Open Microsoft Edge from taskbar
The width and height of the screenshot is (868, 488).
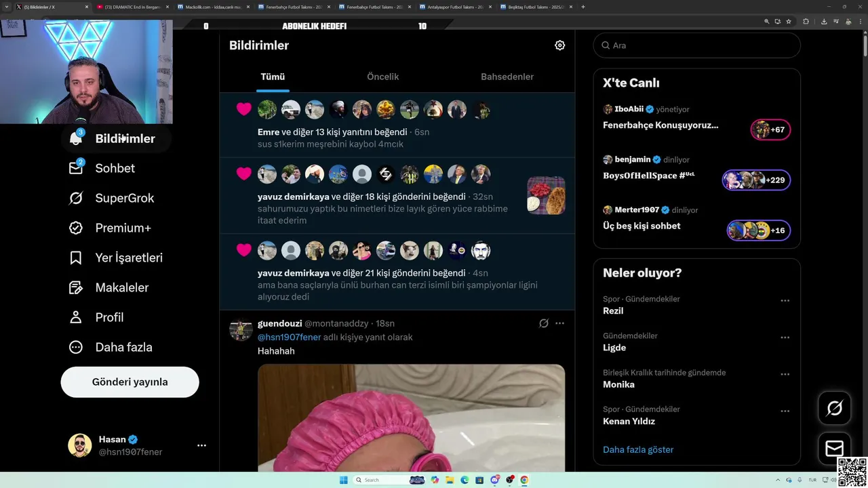click(465, 480)
